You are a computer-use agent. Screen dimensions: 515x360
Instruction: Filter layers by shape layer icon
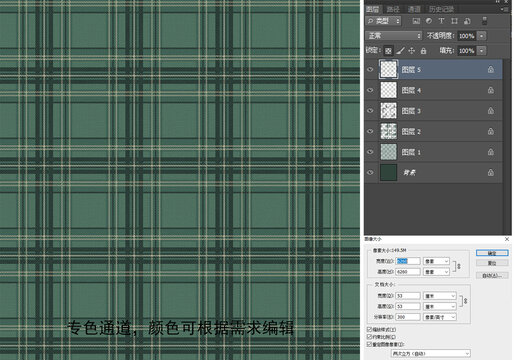click(x=454, y=21)
